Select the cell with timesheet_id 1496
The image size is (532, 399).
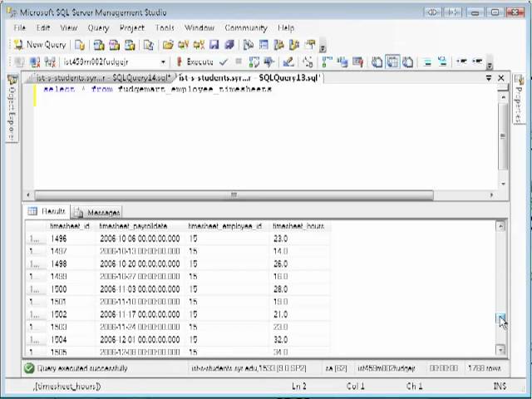pyautogui.click(x=71, y=239)
